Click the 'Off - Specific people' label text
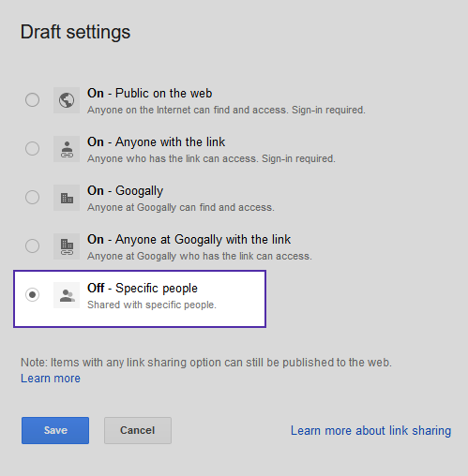This screenshot has width=468, height=476. click(143, 289)
